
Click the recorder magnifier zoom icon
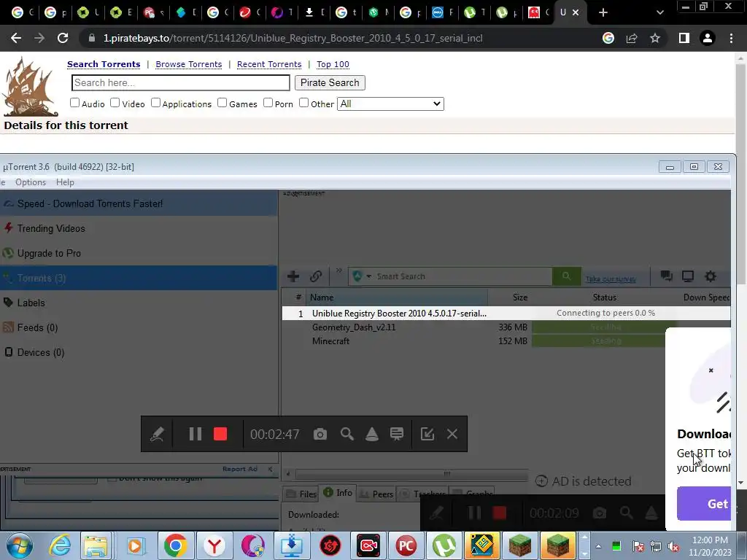pos(347,434)
